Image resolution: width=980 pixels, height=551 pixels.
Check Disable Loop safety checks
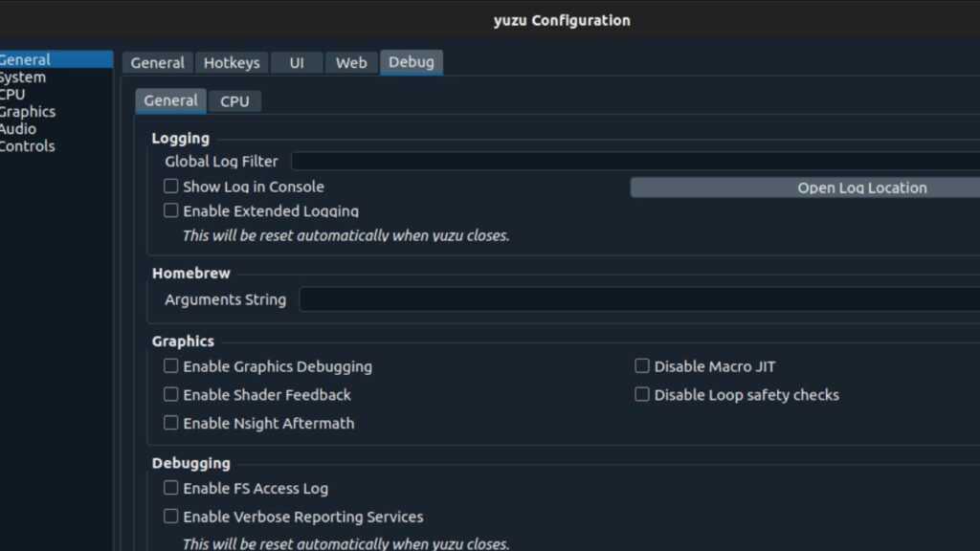(642, 395)
